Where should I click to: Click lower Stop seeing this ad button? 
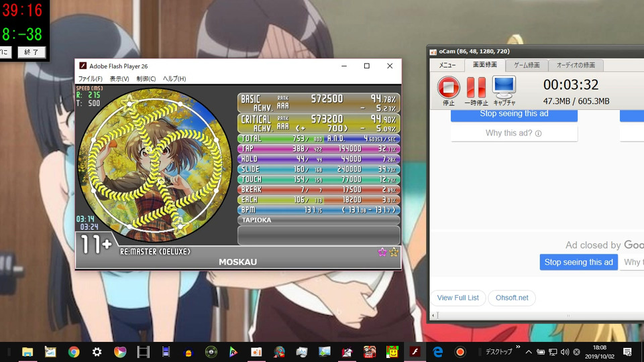(x=579, y=262)
